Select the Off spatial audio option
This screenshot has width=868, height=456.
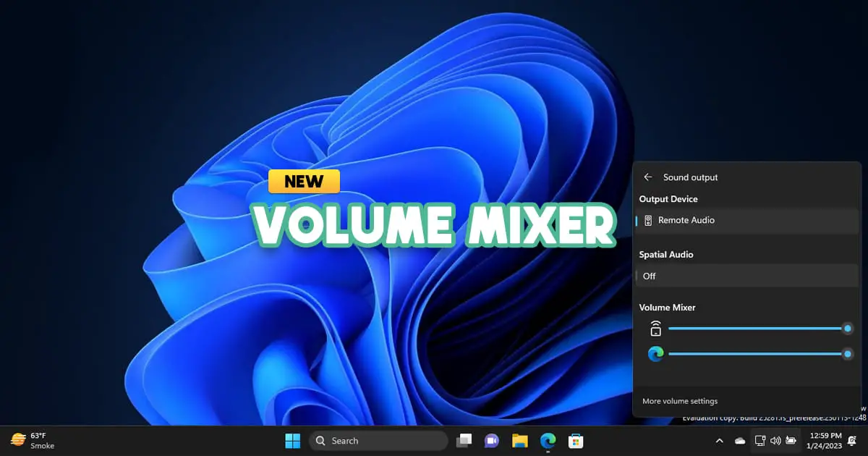(x=747, y=276)
